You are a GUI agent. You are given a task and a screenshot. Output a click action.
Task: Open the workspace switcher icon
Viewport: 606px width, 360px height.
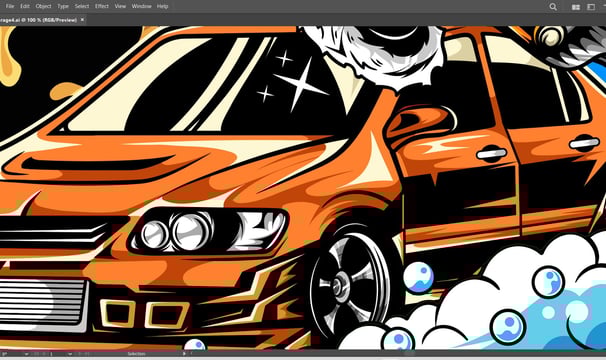591,7
